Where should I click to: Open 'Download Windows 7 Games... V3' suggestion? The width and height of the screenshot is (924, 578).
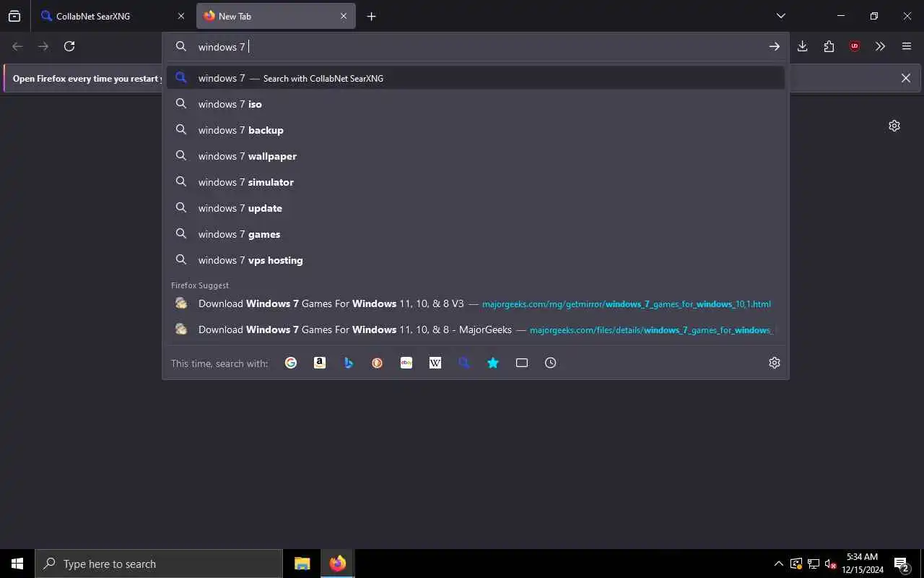(x=476, y=303)
